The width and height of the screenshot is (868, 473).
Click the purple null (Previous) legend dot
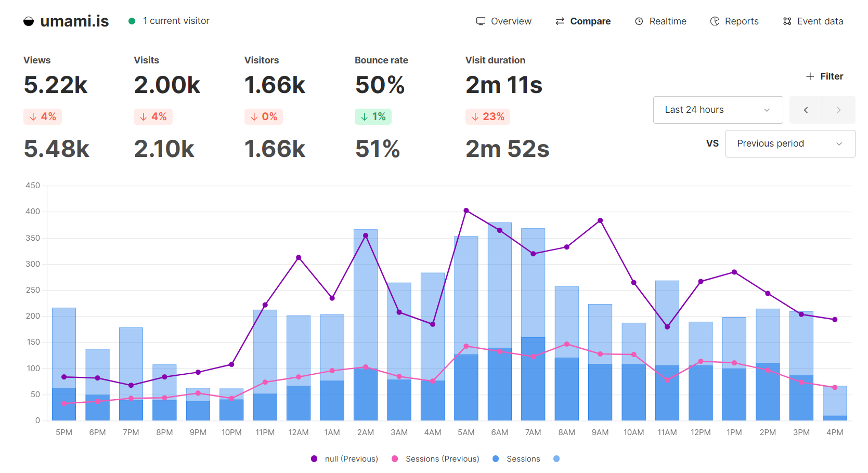point(313,459)
